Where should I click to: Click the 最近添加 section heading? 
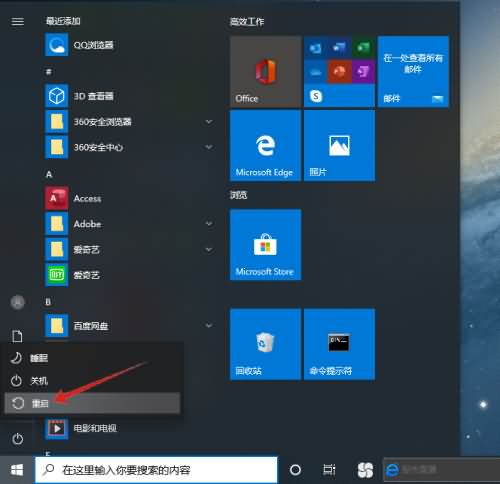63,21
